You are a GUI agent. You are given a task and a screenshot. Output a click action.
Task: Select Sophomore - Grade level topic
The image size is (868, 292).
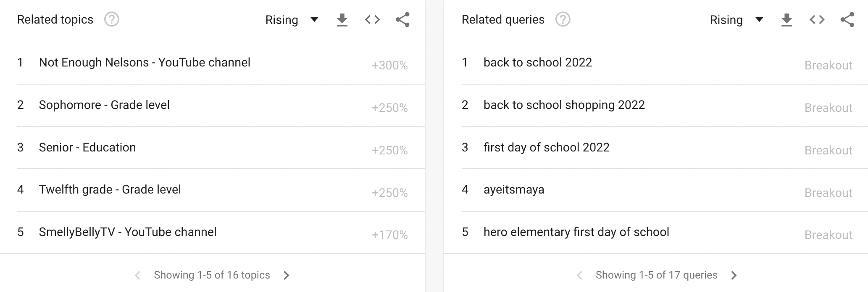(x=104, y=105)
